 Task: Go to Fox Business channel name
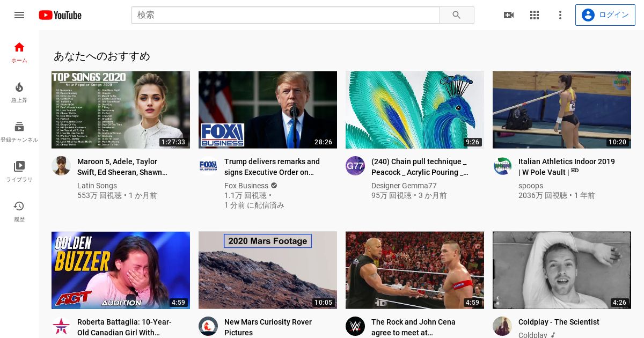[x=246, y=186]
